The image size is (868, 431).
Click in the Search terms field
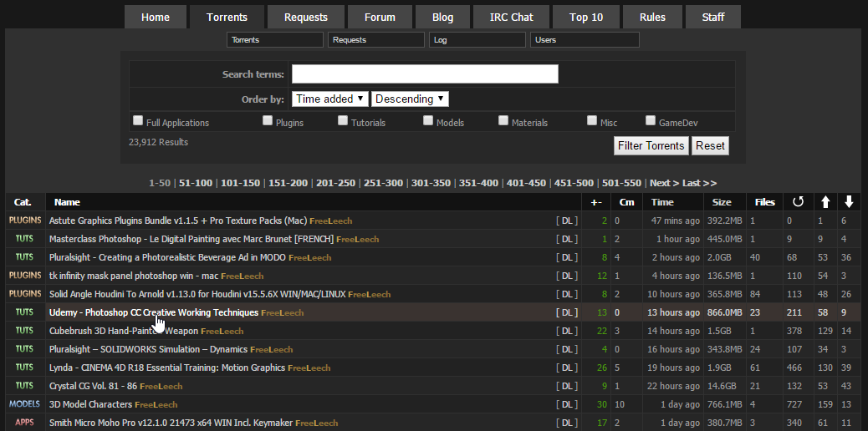click(x=425, y=74)
